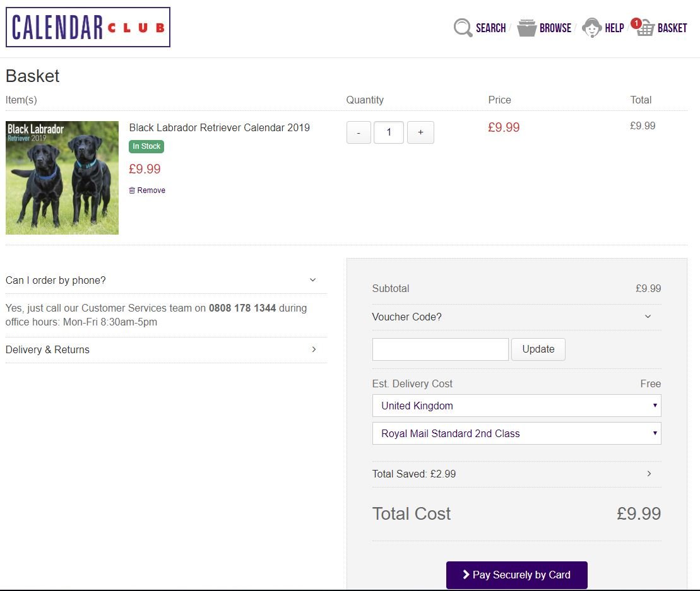
Task: Click the basket cart icon with badge
Action: point(643,27)
